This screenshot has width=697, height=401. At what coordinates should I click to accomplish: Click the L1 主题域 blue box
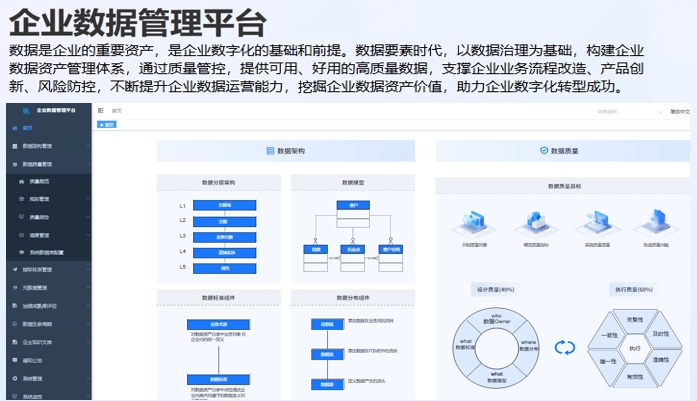pyautogui.click(x=224, y=205)
